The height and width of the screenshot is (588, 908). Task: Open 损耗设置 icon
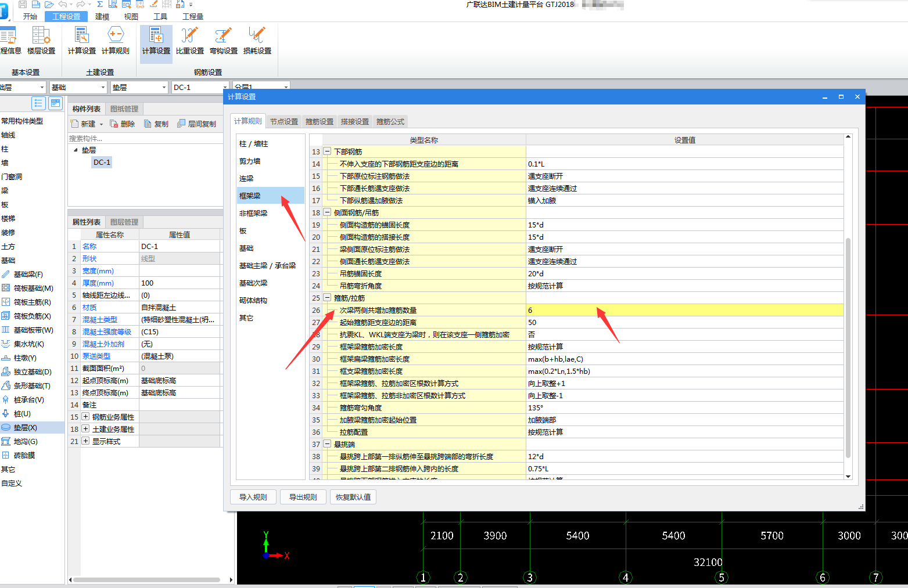257,41
